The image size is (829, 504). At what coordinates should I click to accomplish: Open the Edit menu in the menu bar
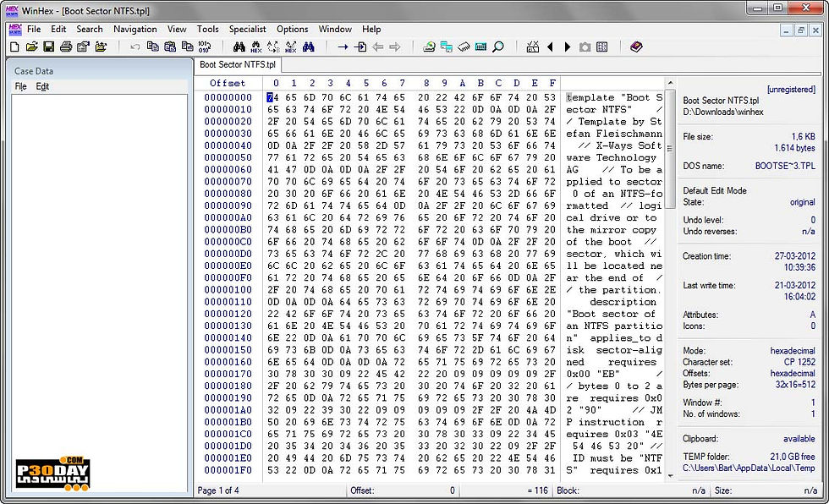click(x=58, y=29)
